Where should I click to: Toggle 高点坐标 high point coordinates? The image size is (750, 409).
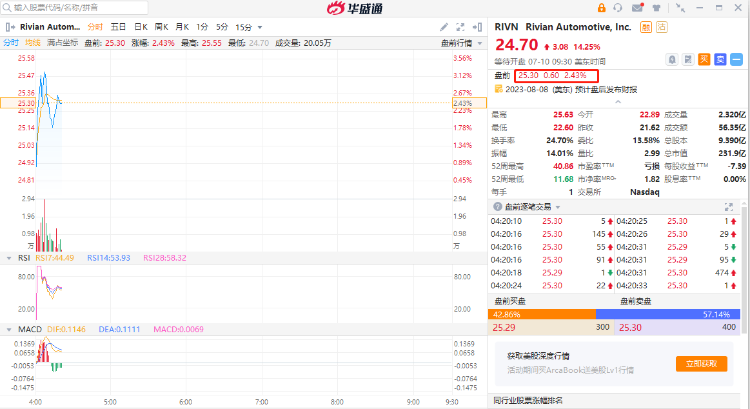pos(63,43)
